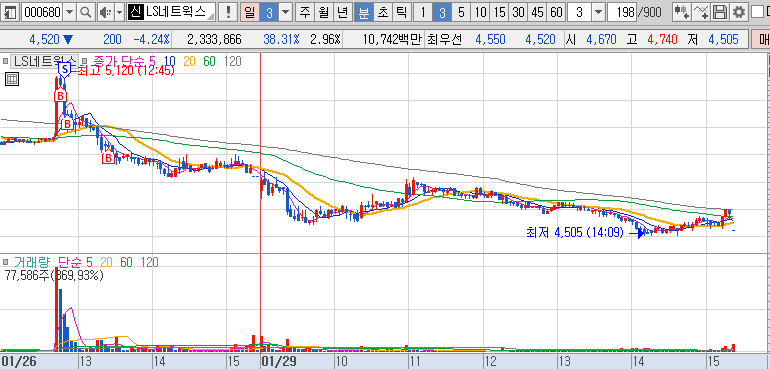Search for a stock with magnifier icon

pos(86,13)
